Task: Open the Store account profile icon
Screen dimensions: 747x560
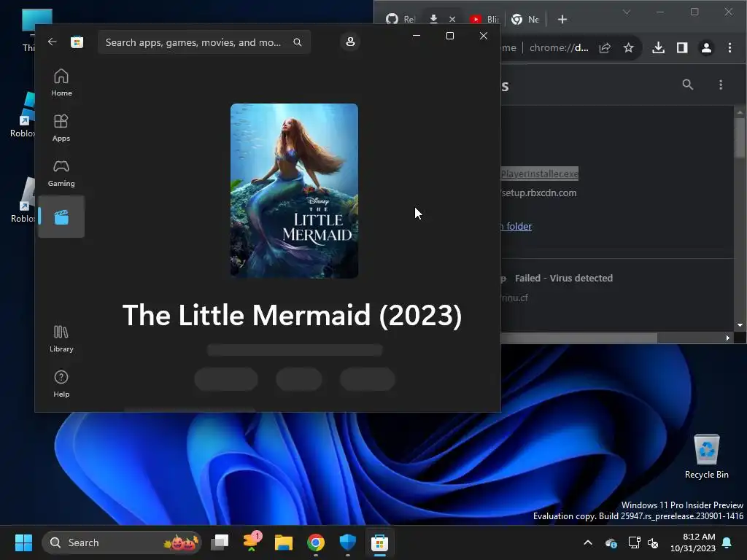Action: [350, 42]
